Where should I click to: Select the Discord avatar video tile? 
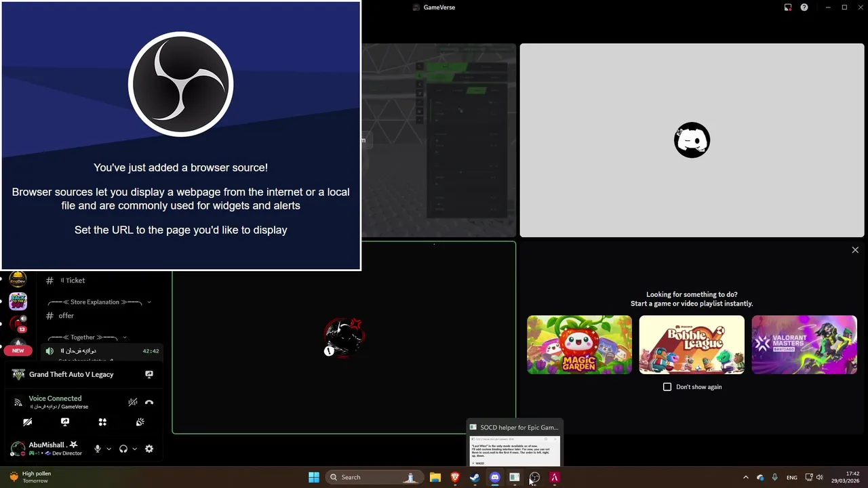tap(692, 140)
